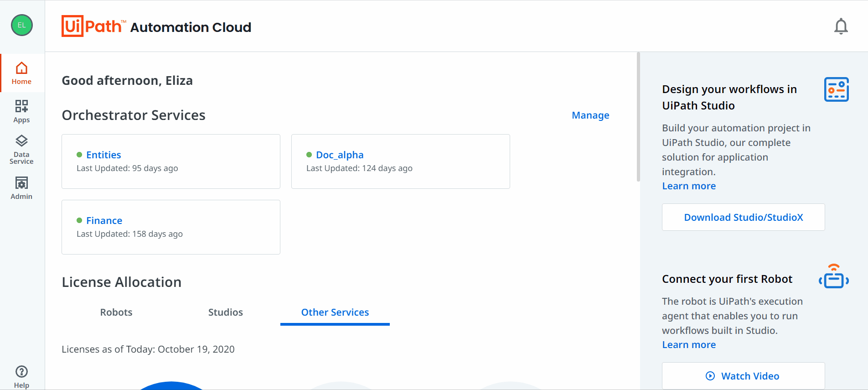The image size is (868, 390).
Task: Click the green status dot beside Entities
Action: point(79,155)
